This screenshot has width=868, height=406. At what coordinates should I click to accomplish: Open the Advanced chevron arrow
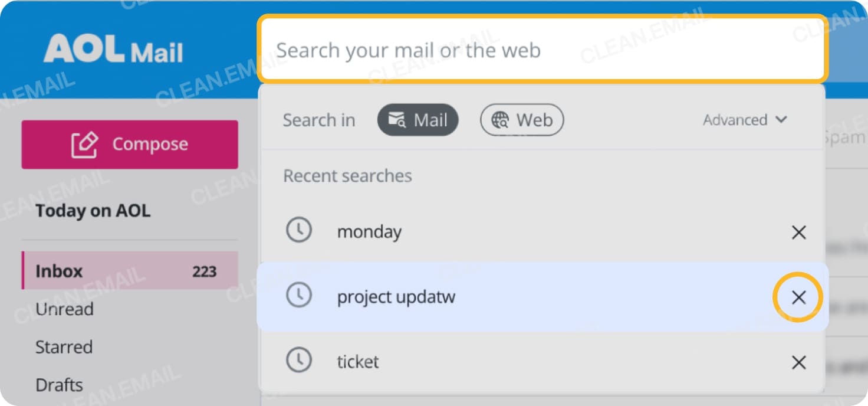(x=782, y=120)
